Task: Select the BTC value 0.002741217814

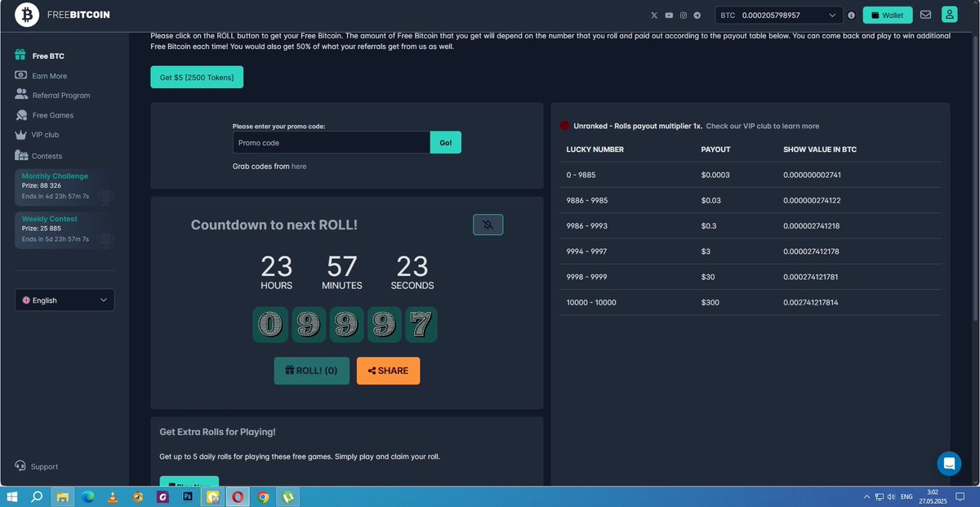Action: point(811,302)
